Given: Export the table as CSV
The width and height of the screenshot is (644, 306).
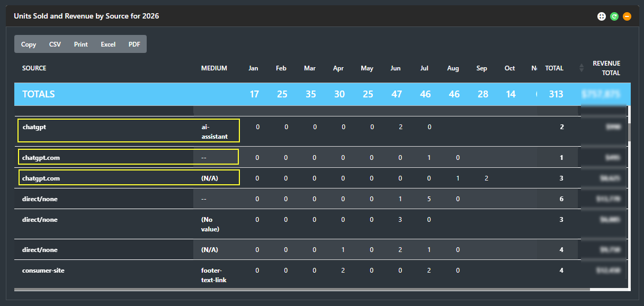Looking at the screenshot, I should (x=55, y=44).
